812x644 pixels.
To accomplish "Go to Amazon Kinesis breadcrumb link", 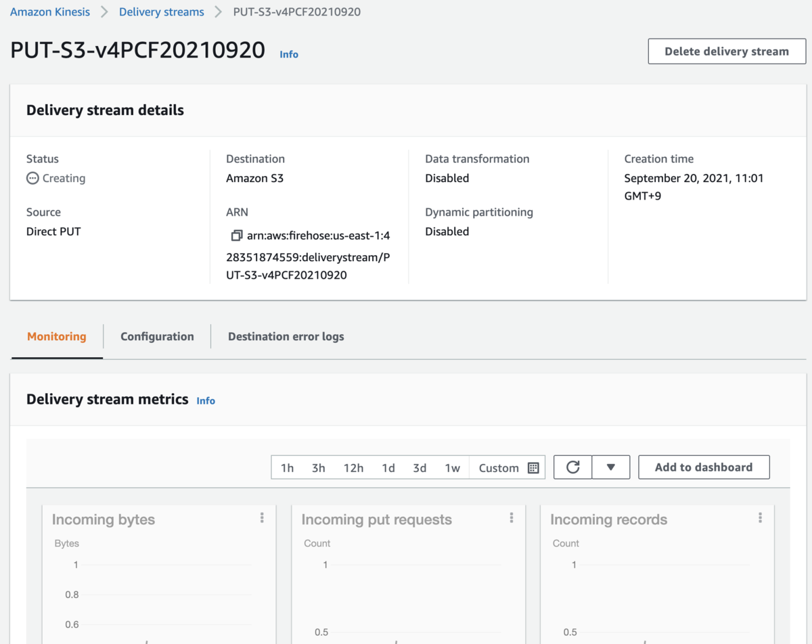I will [x=51, y=12].
